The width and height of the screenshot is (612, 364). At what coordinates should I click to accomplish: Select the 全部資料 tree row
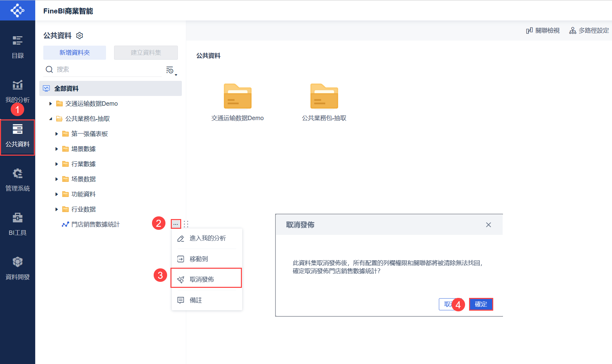click(x=110, y=89)
